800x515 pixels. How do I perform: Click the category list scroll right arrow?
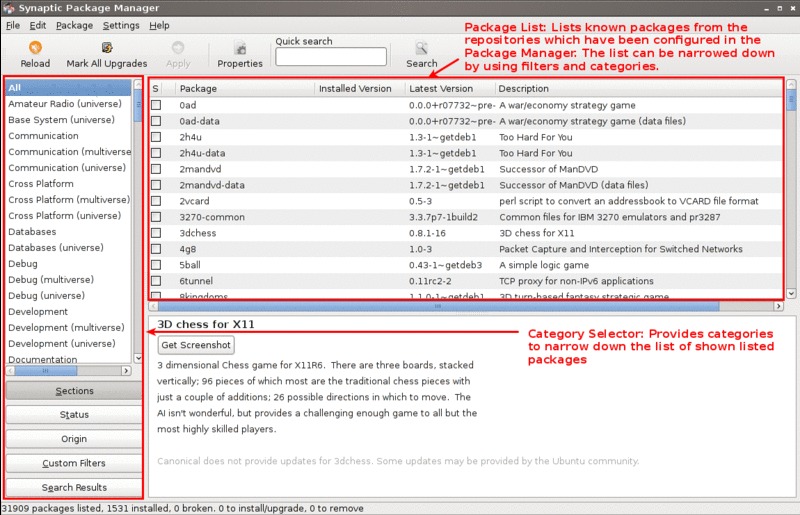click(126, 371)
